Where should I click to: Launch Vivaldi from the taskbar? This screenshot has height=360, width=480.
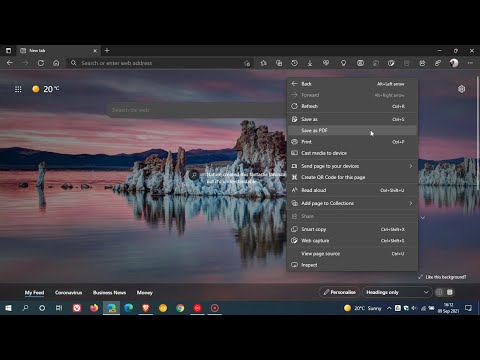tap(77, 308)
